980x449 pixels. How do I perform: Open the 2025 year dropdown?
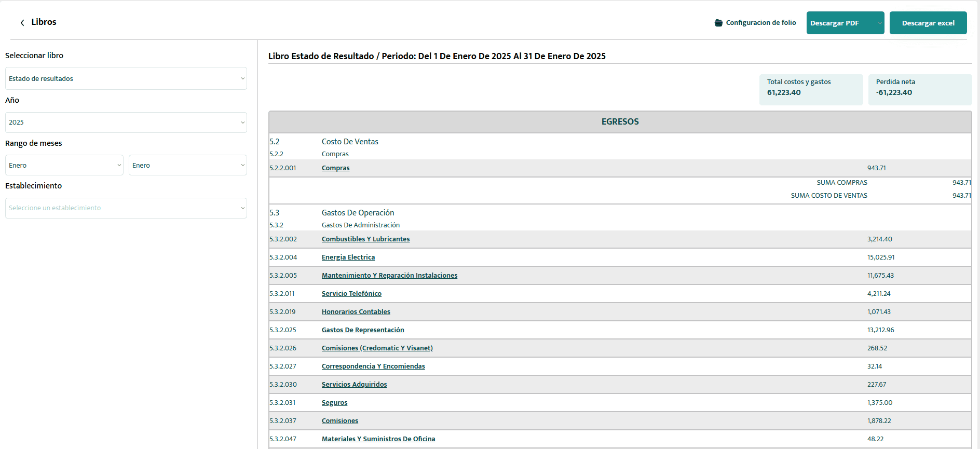tap(126, 123)
